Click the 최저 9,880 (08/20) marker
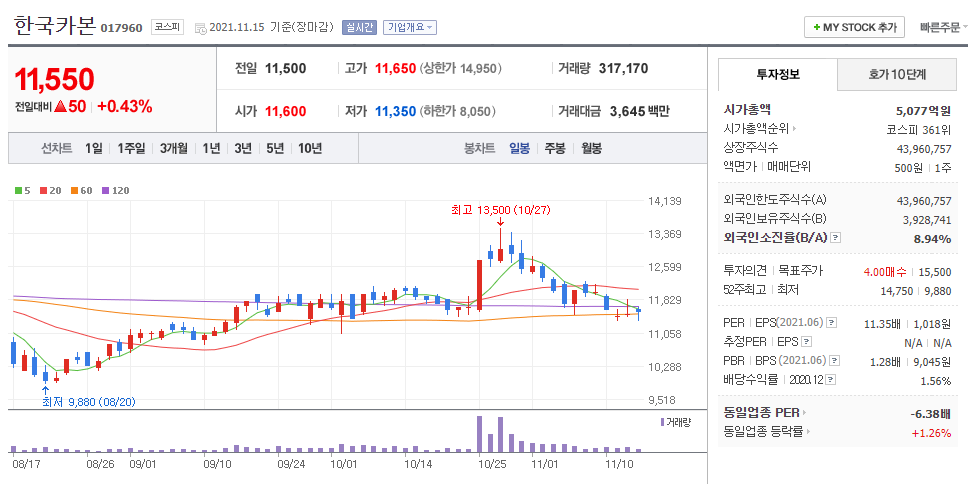 tap(88, 402)
